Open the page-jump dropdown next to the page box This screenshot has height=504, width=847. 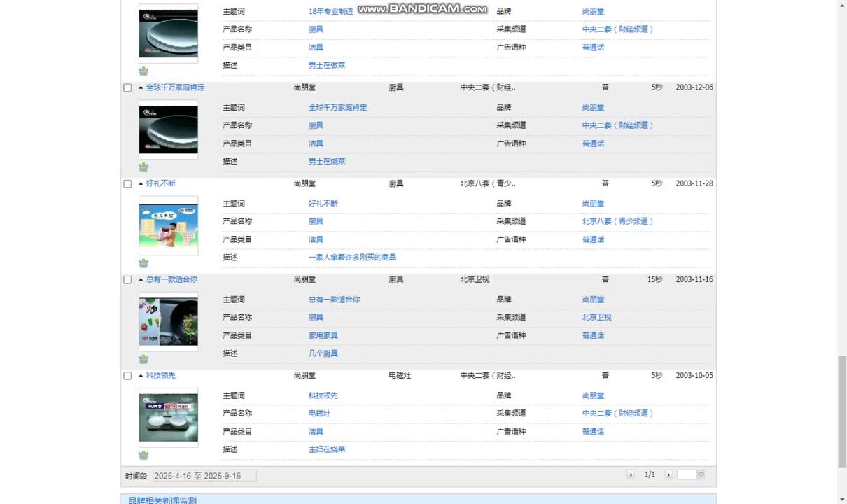701,475
